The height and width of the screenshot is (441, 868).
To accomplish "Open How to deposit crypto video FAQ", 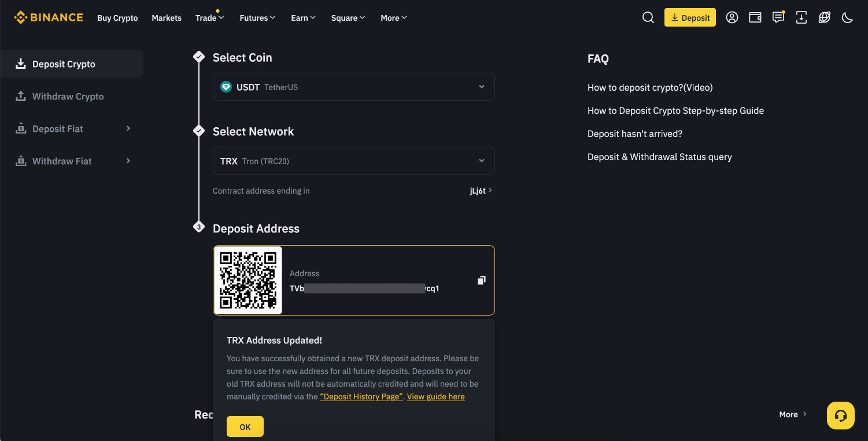I will coord(650,87).
